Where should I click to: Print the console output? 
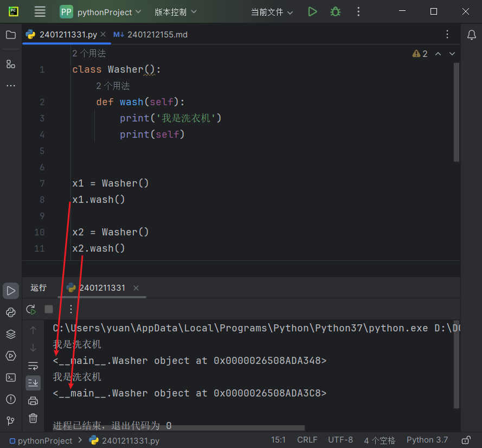pyautogui.click(x=33, y=401)
